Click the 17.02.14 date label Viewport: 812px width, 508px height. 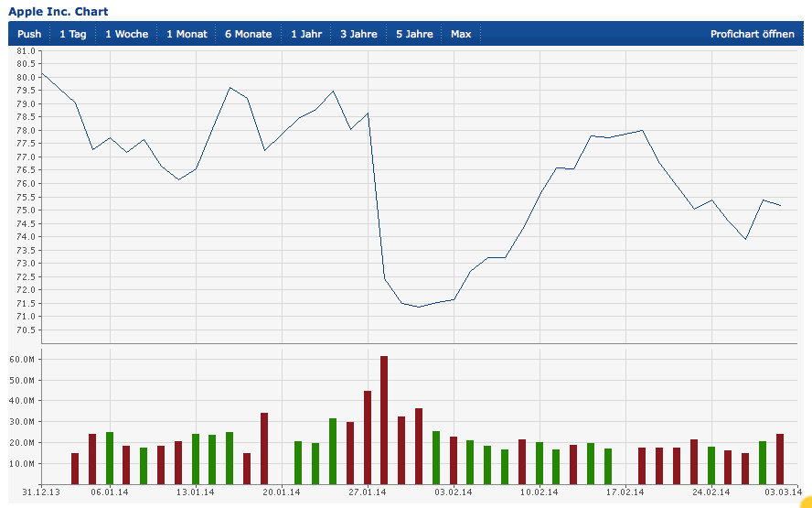[x=625, y=492]
